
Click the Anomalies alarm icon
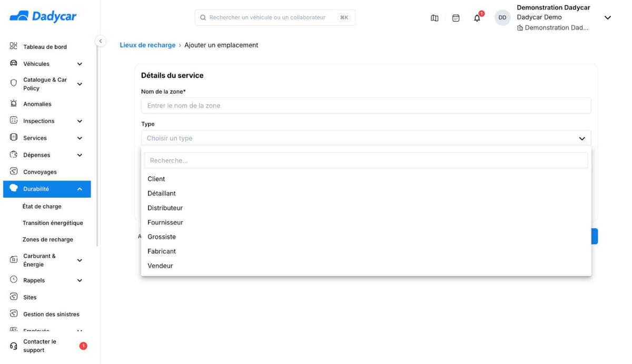[14, 104]
